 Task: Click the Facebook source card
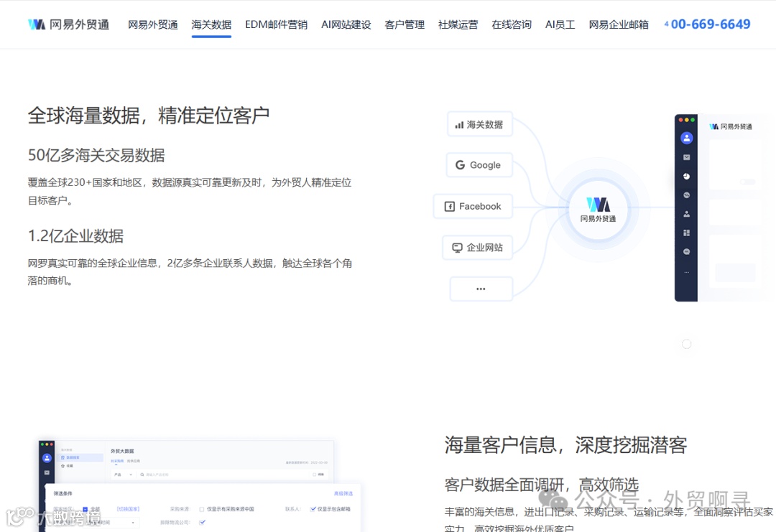tap(473, 206)
